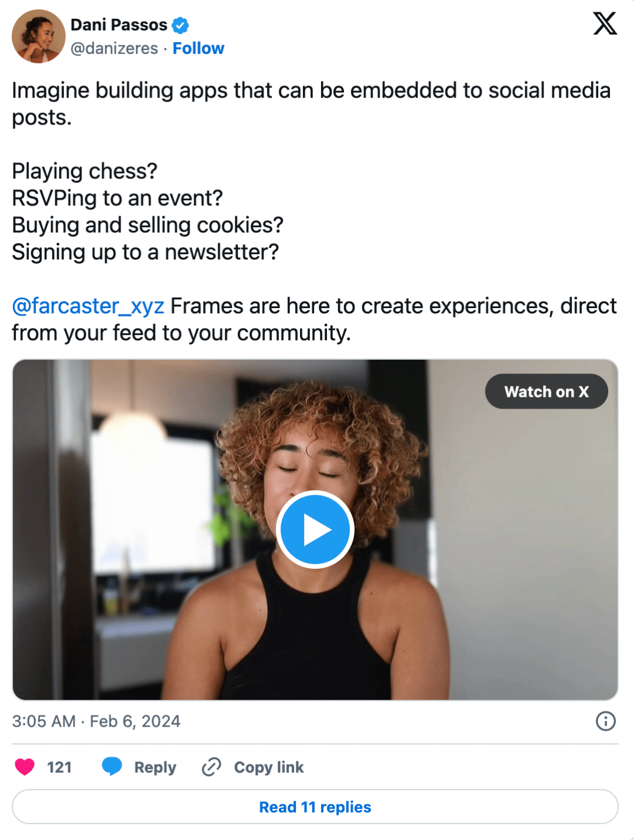Like the post with the heart icon
The width and height of the screenshot is (634, 840).
click(25, 767)
